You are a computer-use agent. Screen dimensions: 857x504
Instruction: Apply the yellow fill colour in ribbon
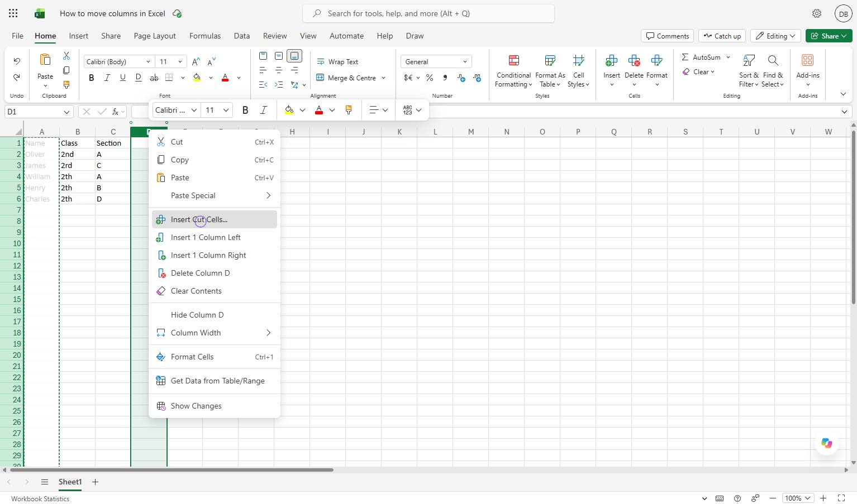pos(197,78)
